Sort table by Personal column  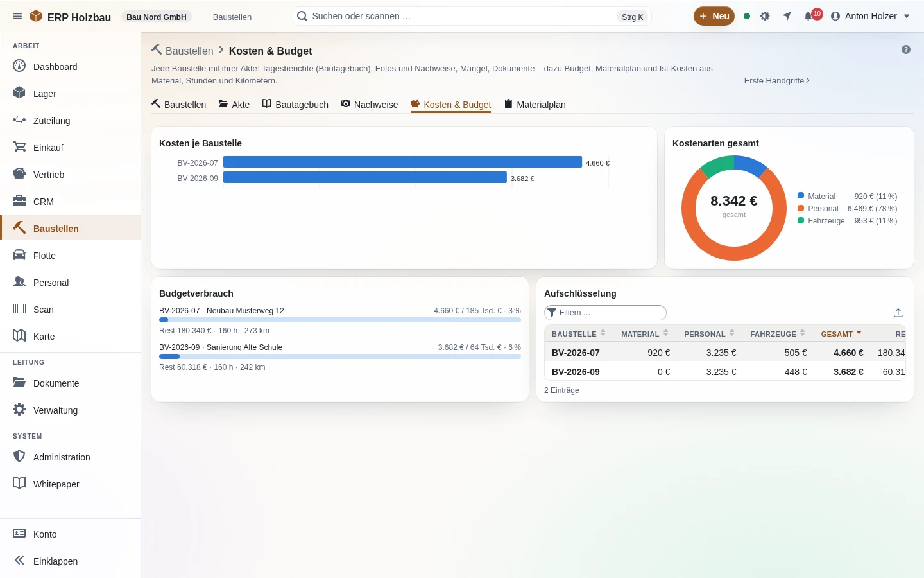(x=709, y=334)
